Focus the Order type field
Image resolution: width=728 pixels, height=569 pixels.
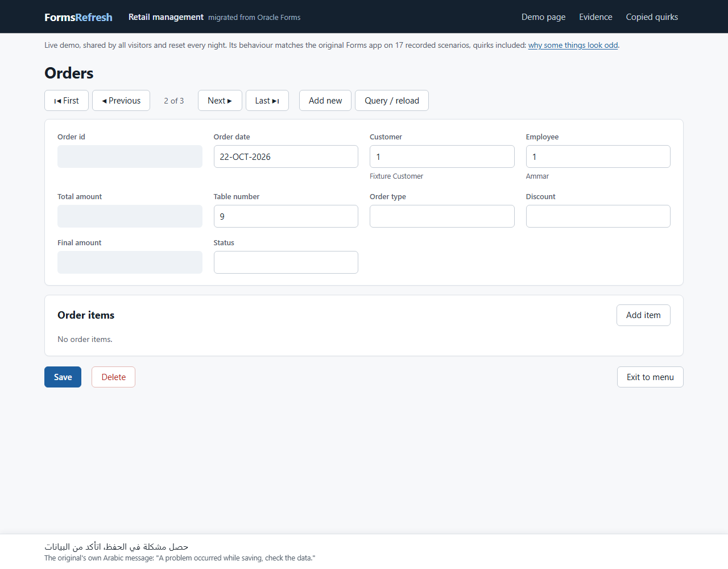(x=442, y=216)
